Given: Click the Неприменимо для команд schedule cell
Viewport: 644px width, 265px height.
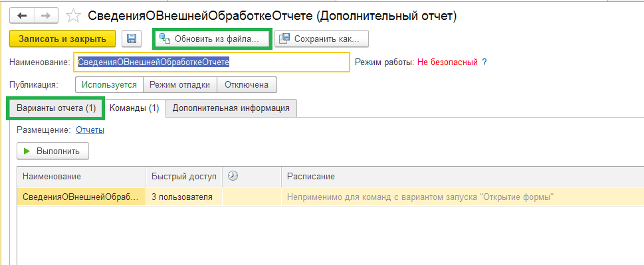Looking at the screenshot, I should click(463, 197).
